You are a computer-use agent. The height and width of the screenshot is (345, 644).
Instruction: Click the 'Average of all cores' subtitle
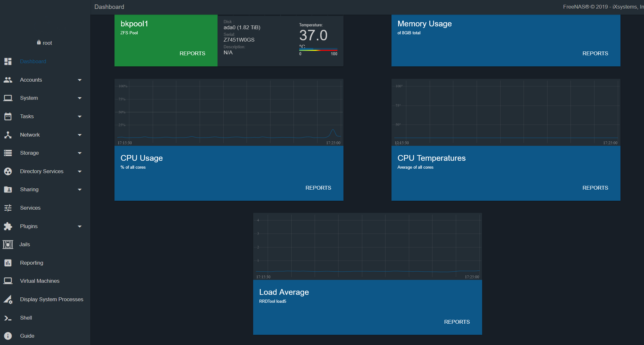(x=415, y=167)
